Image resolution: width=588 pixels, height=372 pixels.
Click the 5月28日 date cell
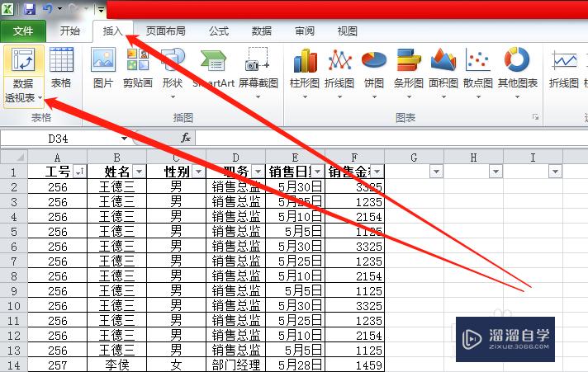[x=295, y=365]
